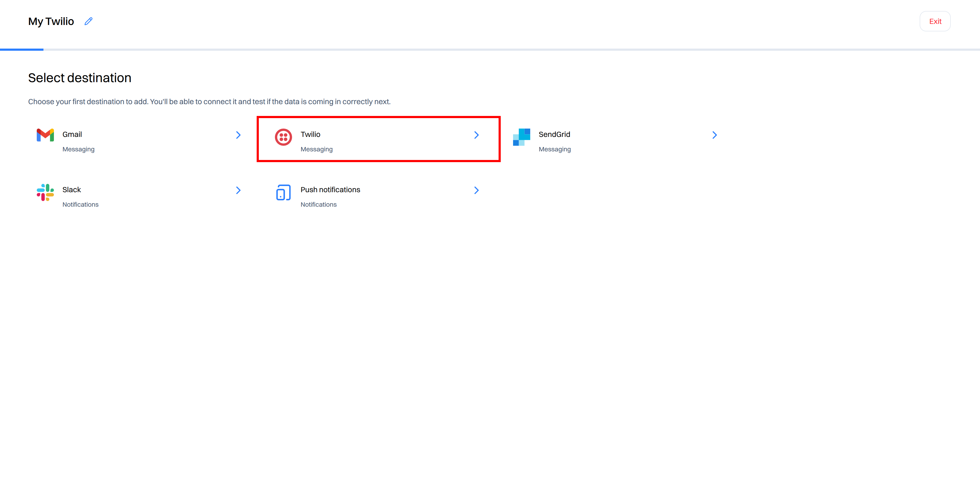Select the Slack destination name

coord(72,189)
